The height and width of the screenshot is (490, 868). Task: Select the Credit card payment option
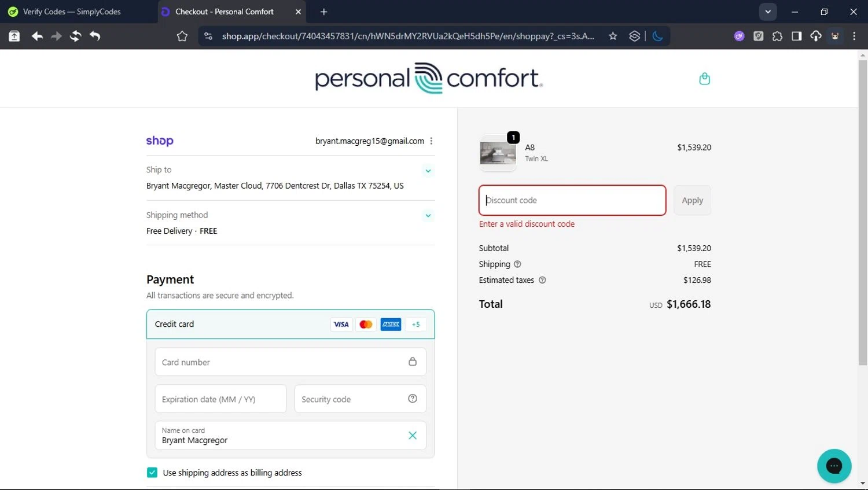click(x=290, y=324)
